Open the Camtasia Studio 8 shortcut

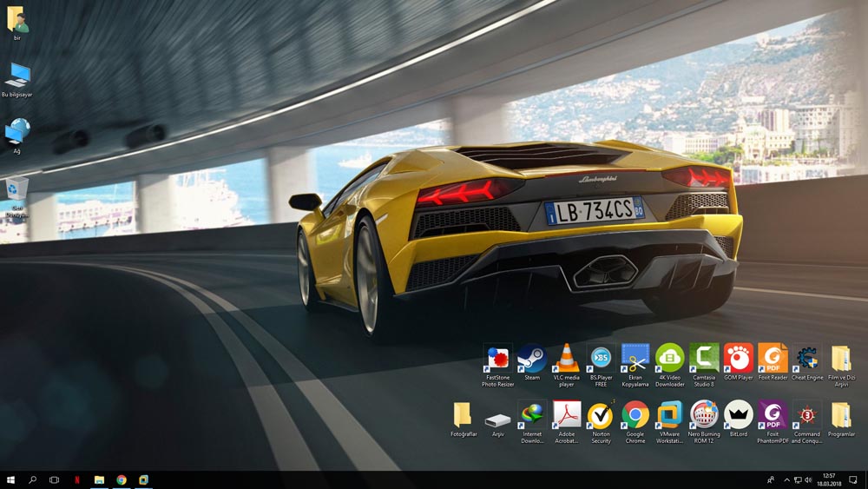[x=704, y=359]
